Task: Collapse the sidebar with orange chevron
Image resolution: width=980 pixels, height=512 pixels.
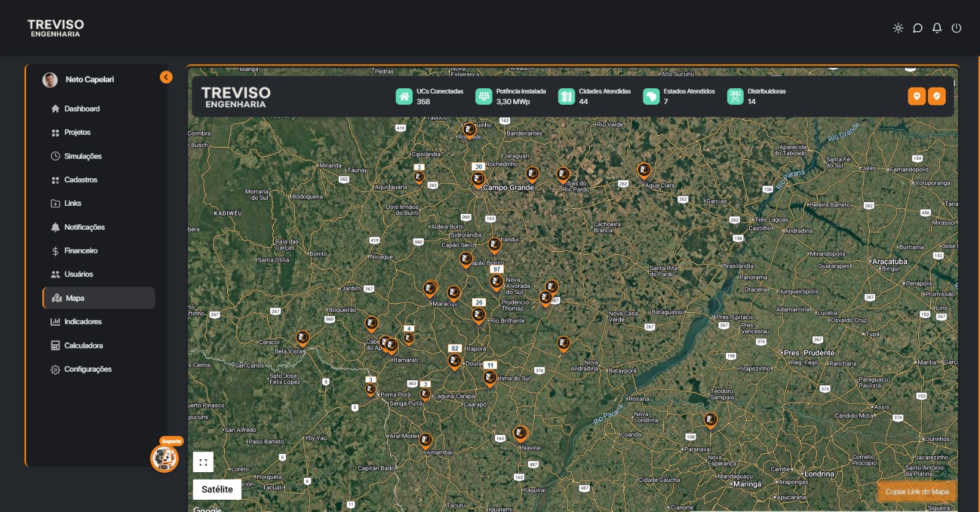Action: (x=166, y=77)
